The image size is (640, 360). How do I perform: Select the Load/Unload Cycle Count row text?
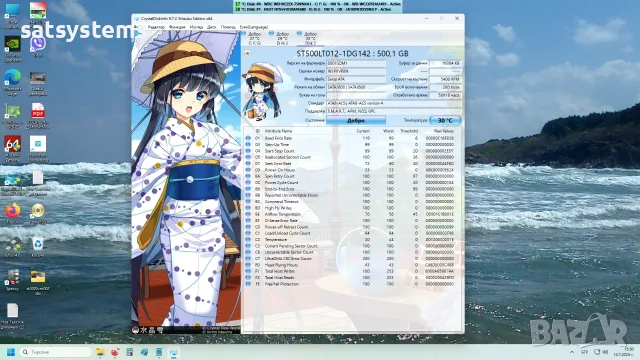[x=287, y=233]
